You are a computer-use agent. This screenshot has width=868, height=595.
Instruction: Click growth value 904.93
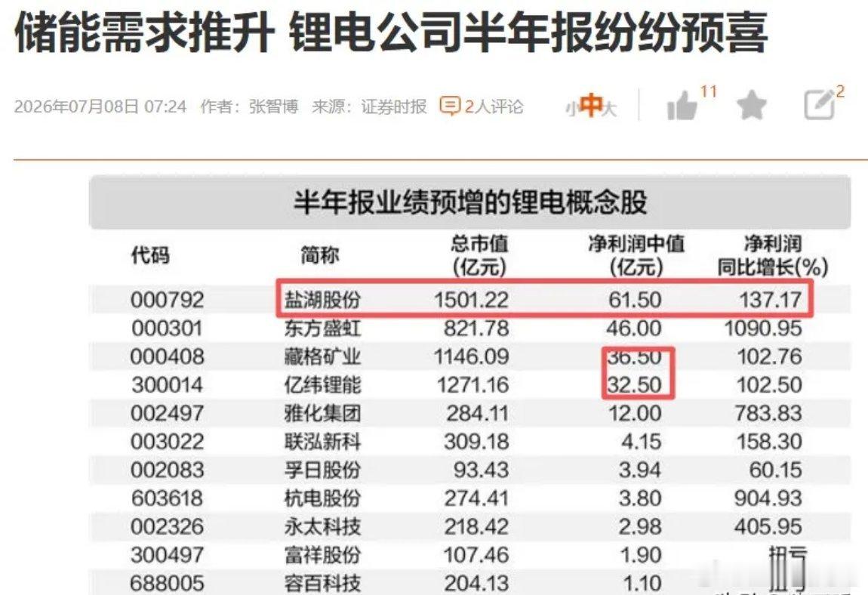tap(768, 498)
